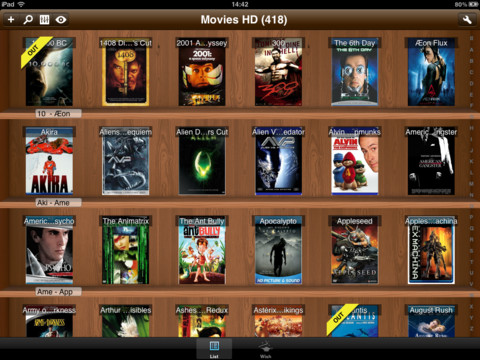Jump to letter R in the side index
This screenshot has height=360, width=480.
(x=471, y=239)
